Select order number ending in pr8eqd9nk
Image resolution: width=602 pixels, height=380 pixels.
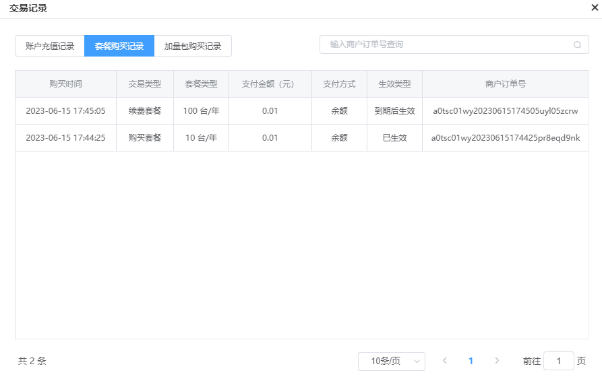coord(506,138)
